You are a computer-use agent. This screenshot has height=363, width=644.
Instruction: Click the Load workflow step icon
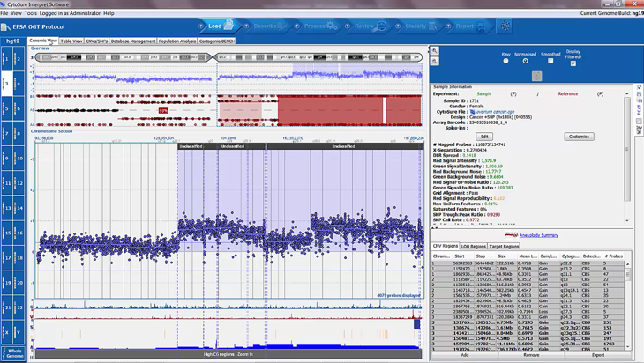point(228,26)
